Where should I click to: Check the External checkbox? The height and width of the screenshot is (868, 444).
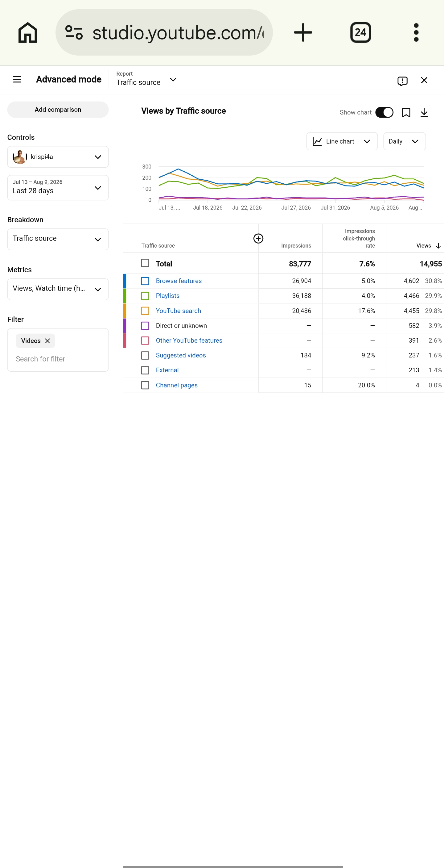(145, 370)
